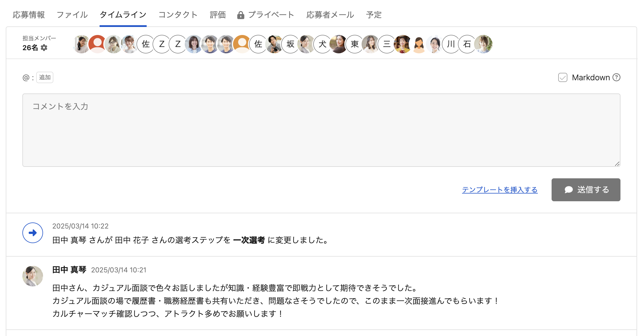Click the orange default-silhouette avatar
The image size is (644, 336).
(x=242, y=44)
